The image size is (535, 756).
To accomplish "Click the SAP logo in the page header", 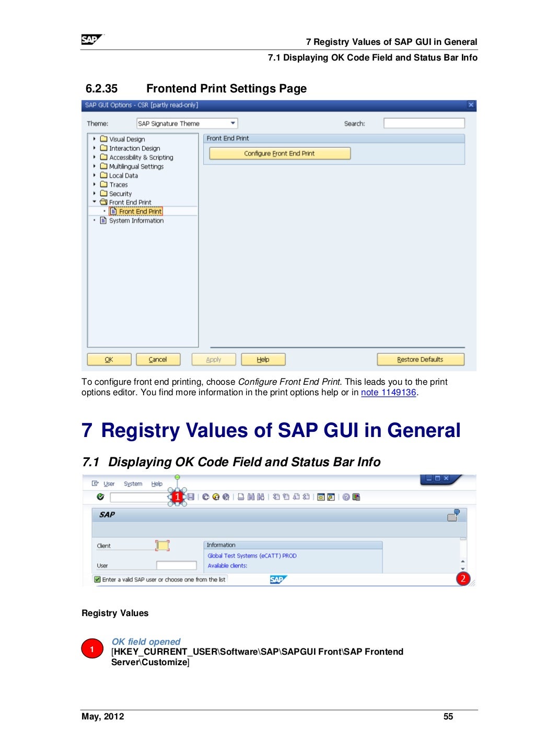I will 92,40.
